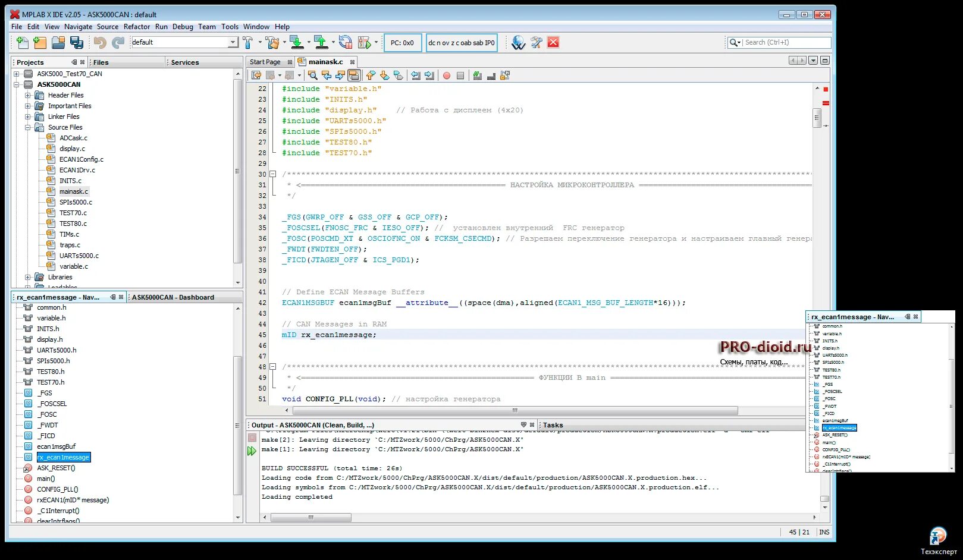Maximize the editor window with the top-right button
Image resolution: width=963 pixels, height=560 pixels.
(825, 61)
